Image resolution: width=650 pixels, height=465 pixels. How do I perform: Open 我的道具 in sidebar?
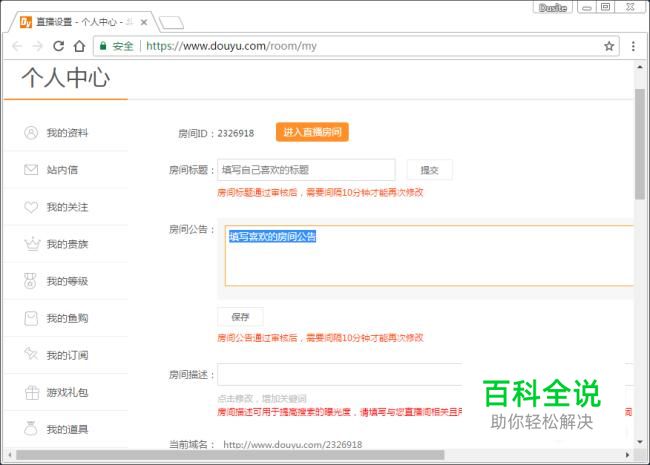[67, 429]
